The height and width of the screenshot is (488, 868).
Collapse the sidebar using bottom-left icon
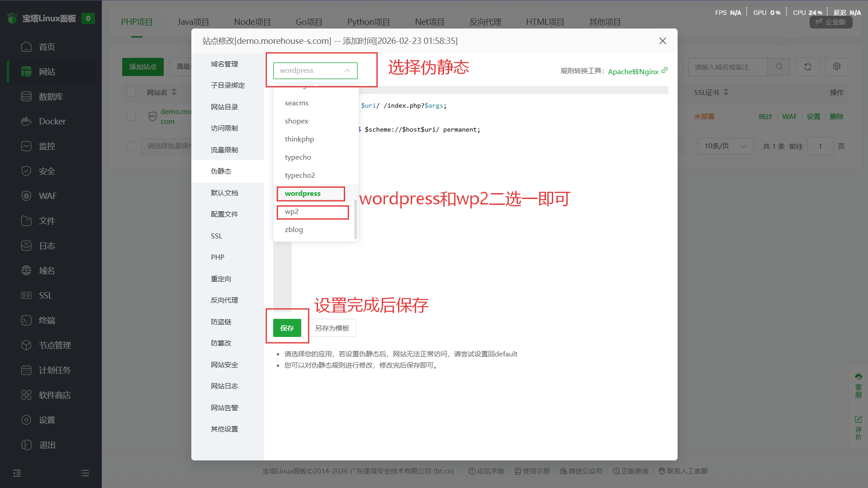[x=17, y=473]
